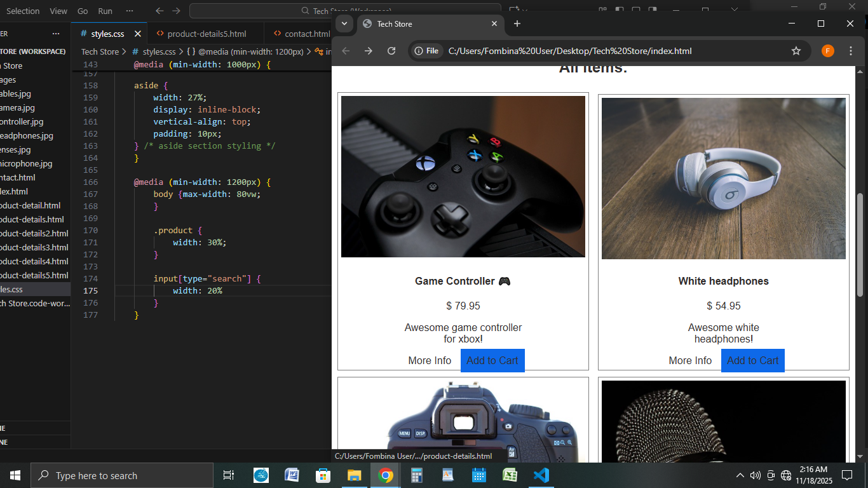The width and height of the screenshot is (868, 488).
Task: Open a new Chrome tab with plus button
Action: point(517,24)
